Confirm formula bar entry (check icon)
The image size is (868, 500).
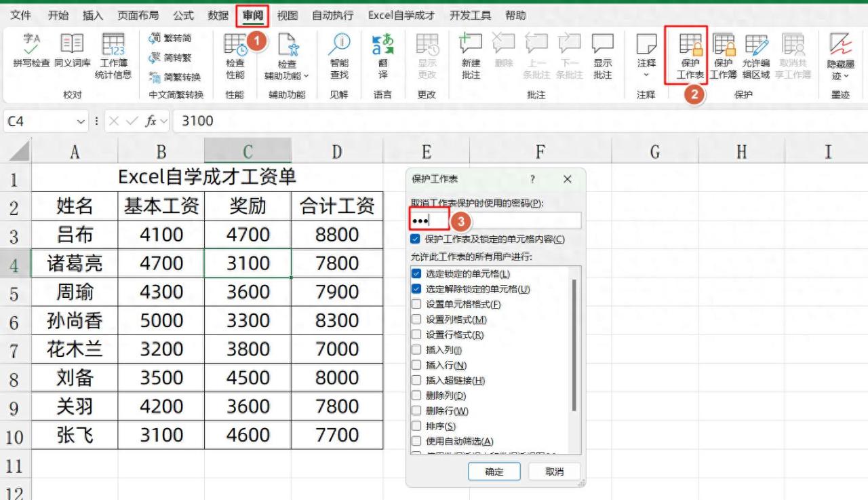(132, 121)
